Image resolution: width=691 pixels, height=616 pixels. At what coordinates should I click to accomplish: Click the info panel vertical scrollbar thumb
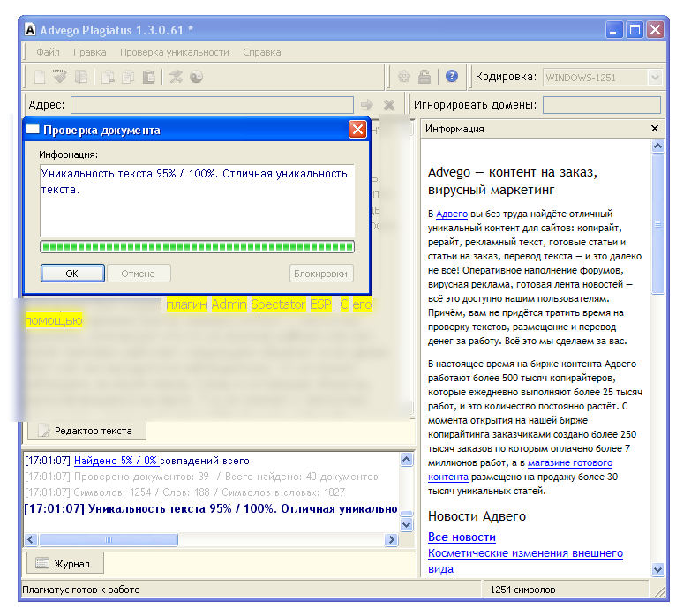[657, 224]
